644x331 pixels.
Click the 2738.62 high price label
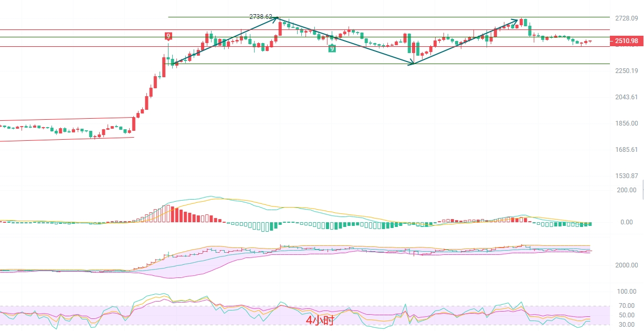tap(261, 17)
